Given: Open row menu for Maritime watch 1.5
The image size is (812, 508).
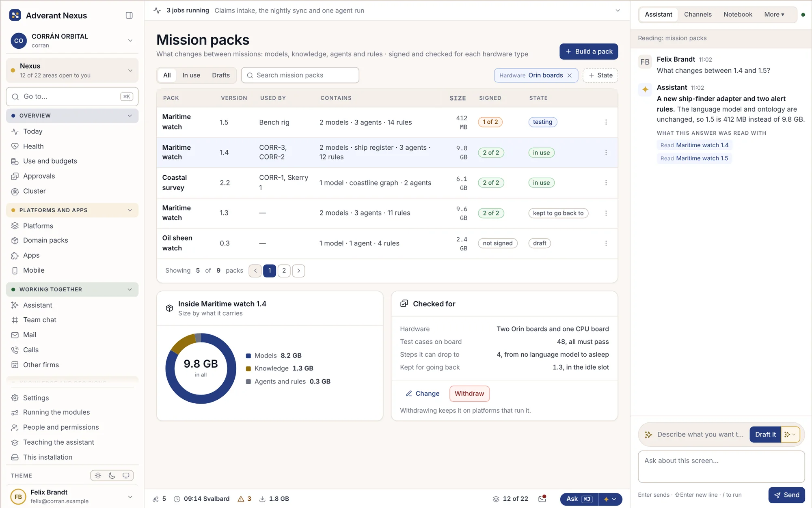Looking at the screenshot, I should tap(606, 122).
